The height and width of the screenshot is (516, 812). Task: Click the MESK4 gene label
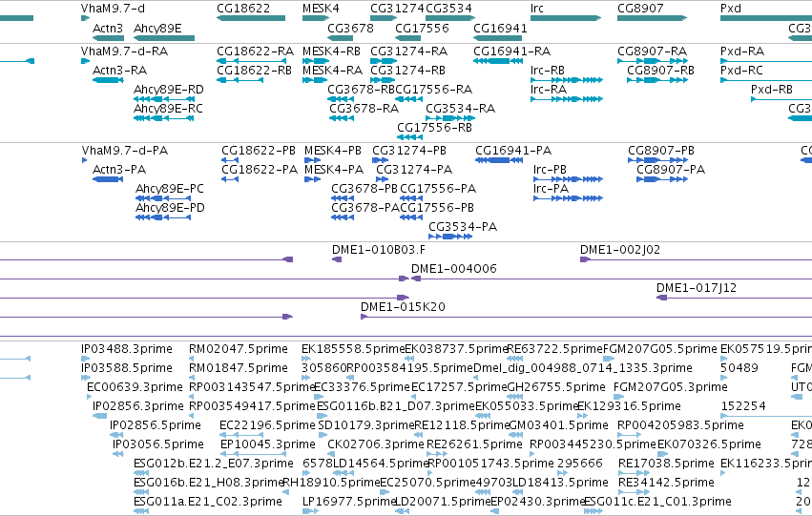(x=321, y=9)
